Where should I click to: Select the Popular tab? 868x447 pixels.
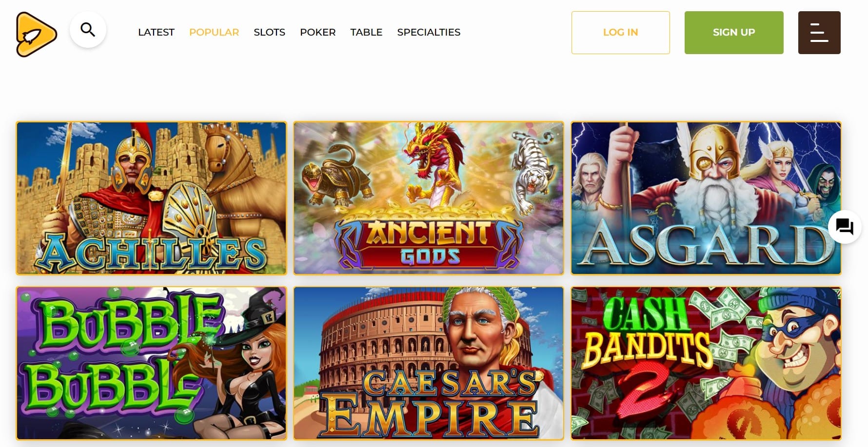[x=214, y=32]
